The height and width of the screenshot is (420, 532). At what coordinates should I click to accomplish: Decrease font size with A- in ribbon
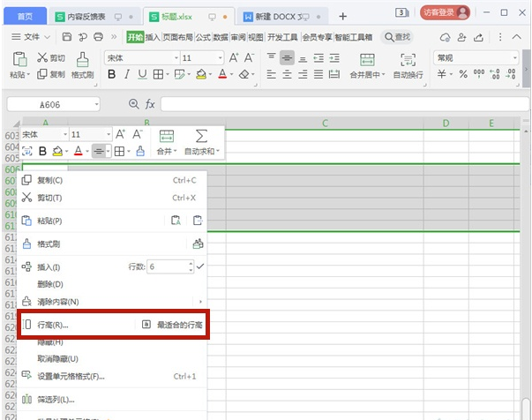(249, 57)
